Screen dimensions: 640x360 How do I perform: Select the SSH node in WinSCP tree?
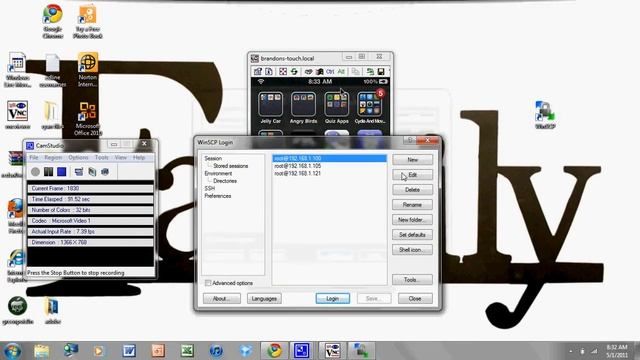[x=209, y=189]
